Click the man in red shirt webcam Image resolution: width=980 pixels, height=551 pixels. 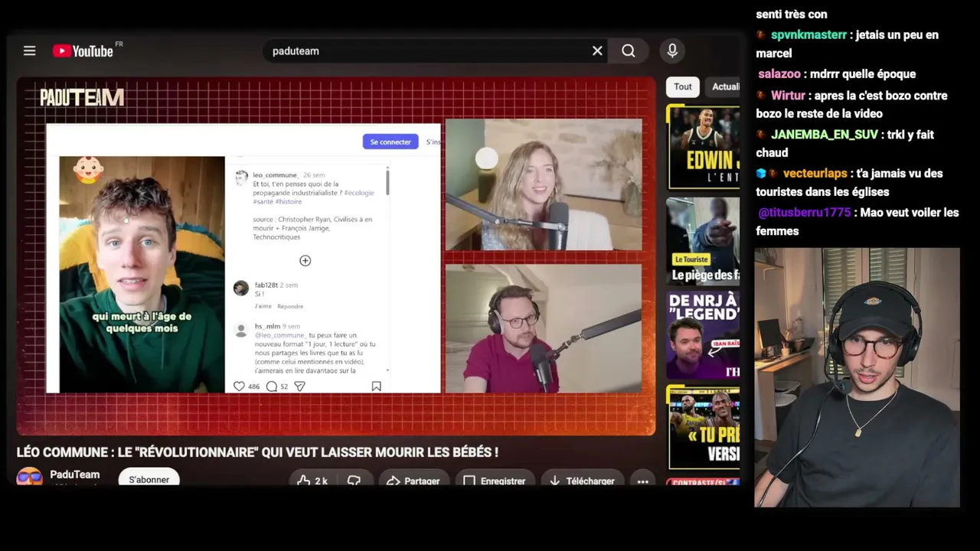[544, 328]
